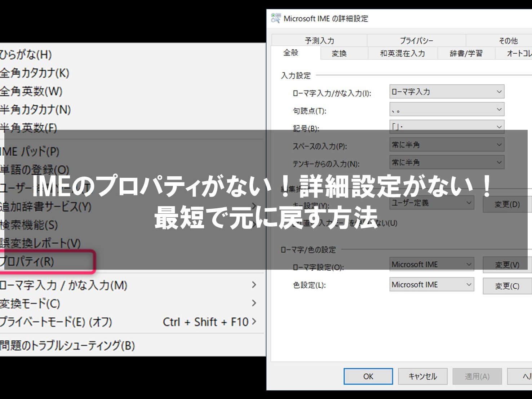Expand the ローマ字設定(O) dropdown
The image size is (532, 399).
pos(431,264)
